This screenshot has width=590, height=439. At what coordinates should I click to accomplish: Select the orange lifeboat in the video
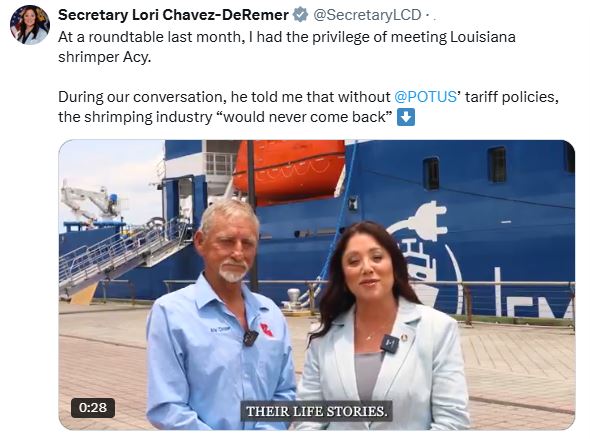(289, 168)
